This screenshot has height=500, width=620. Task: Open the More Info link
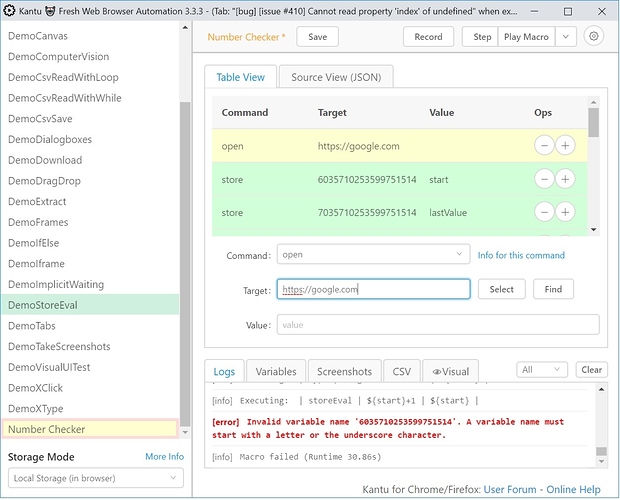164,457
